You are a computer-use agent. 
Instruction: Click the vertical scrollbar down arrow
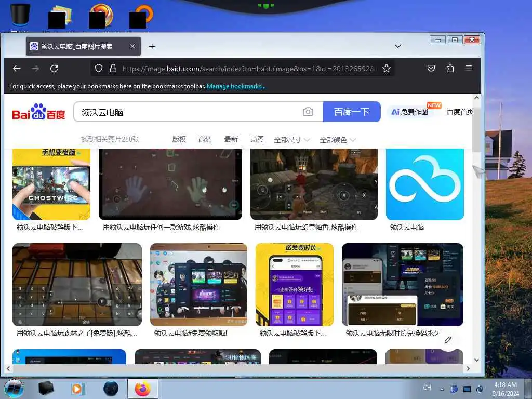click(x=477, y=360)
